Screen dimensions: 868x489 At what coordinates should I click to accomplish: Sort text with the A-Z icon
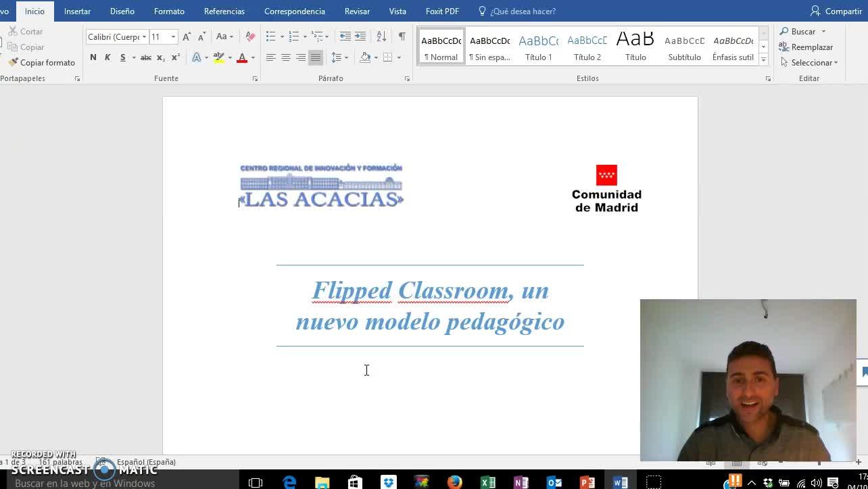click(381, 36)
